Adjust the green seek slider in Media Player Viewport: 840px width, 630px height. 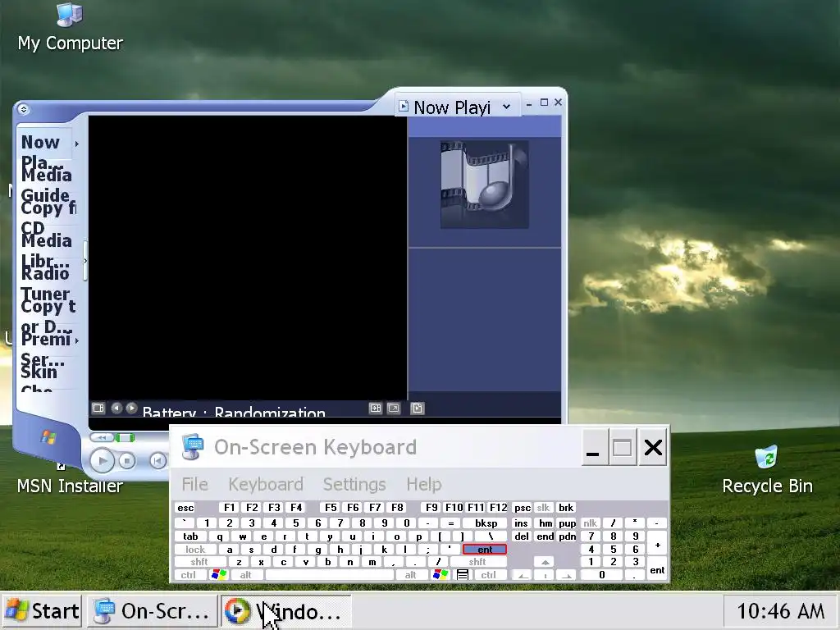point(125,438)
